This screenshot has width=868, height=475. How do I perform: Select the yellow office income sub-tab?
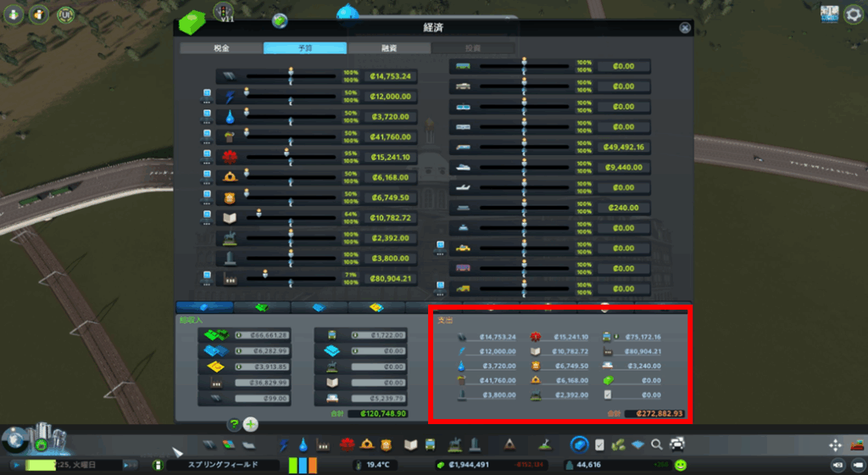click(x=376, y=307)
